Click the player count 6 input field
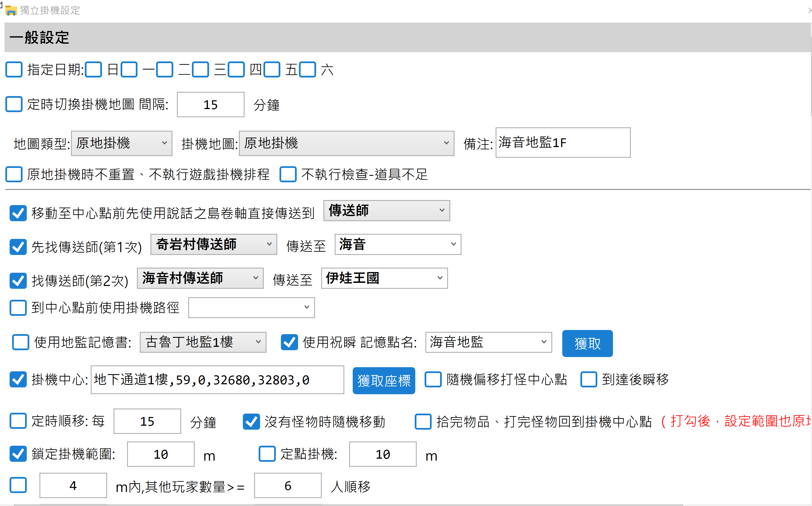 pyautogui.click(x=288, y=486)
